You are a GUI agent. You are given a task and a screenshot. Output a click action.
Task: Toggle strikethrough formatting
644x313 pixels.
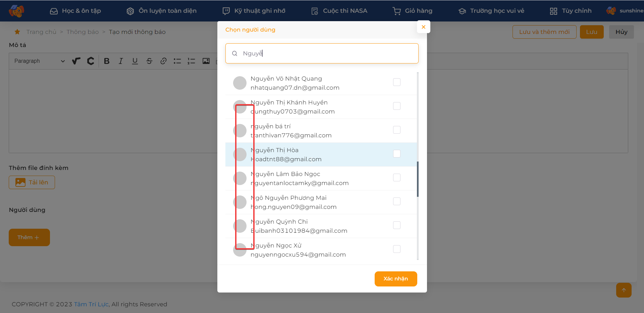[x=149, y=61]
